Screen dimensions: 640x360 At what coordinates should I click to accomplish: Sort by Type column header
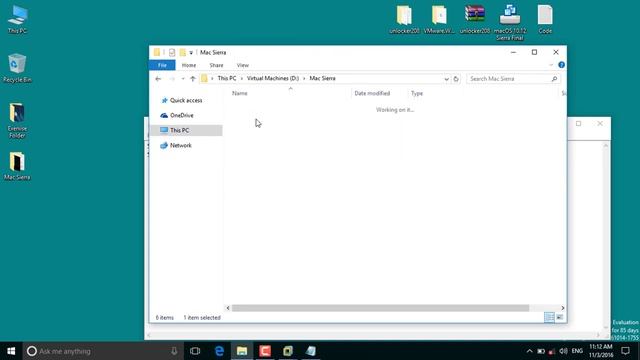417,93
